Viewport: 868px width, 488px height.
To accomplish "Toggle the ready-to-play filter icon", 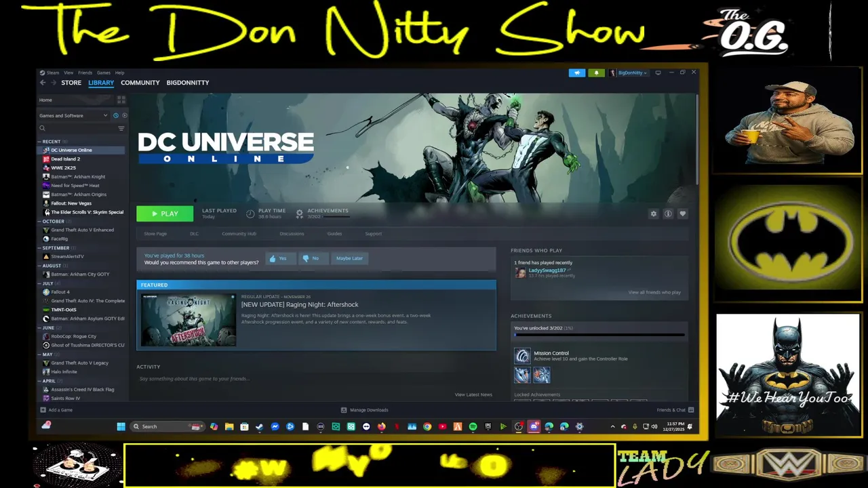I will (124, 115).
